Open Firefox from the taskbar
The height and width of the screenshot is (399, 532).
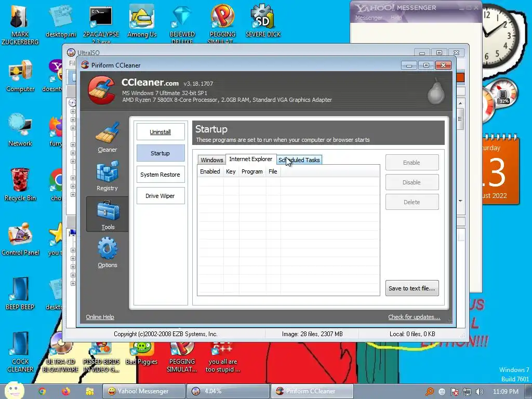point(66,391)
